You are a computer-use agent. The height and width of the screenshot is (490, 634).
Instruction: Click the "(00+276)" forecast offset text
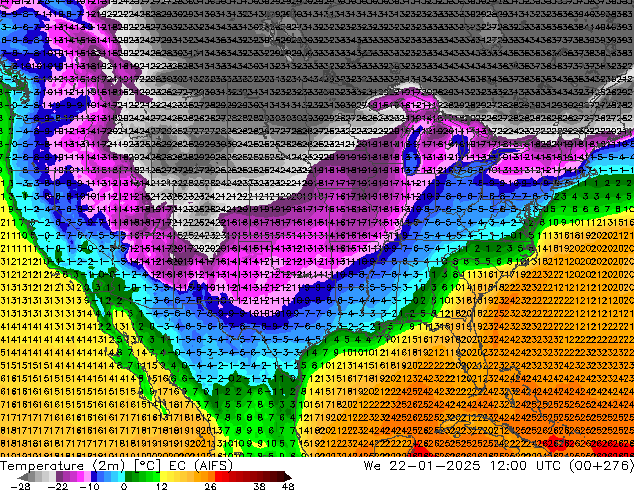coord(601,466)
